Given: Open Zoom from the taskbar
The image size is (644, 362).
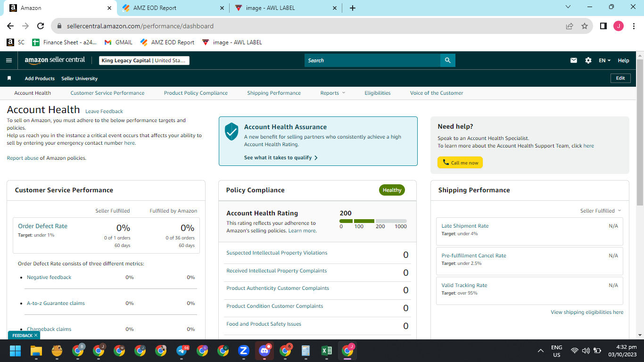Looking at the screenshot, I should [x=244, y=351].
